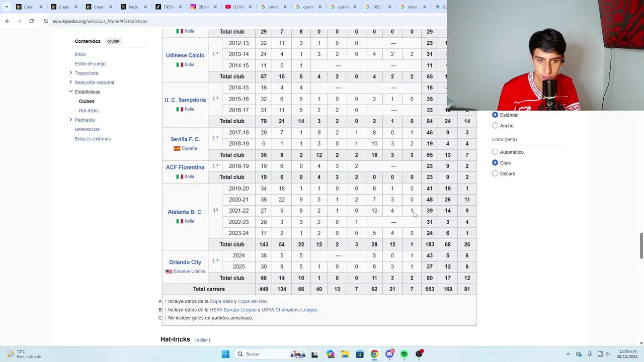Expand the Selección nacional contents section
The height and width of the screenshot is (362, 644).
[70, 82]
